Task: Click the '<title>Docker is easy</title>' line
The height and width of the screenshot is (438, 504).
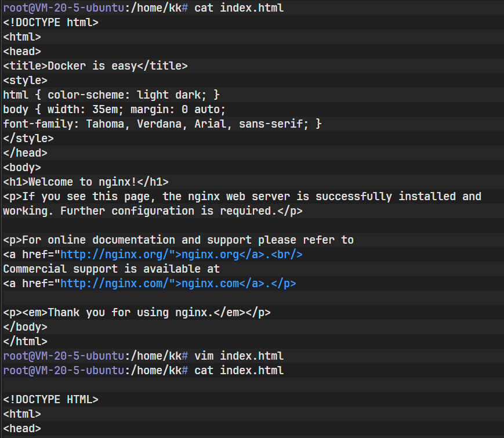Action: point(96,66)
